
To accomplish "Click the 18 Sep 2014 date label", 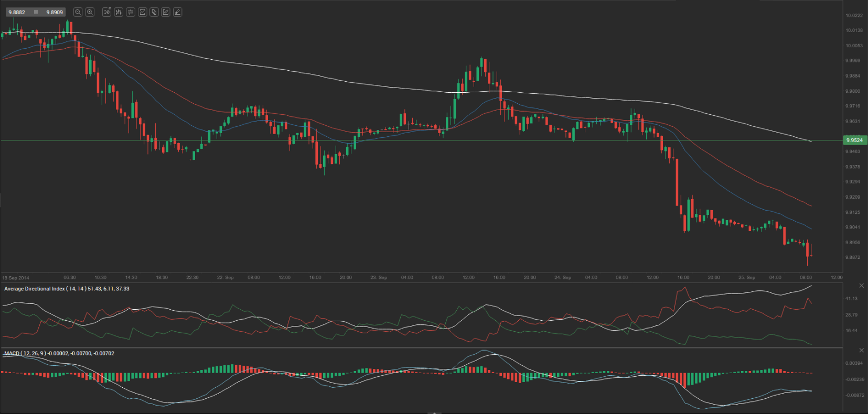I will (16, 278).
